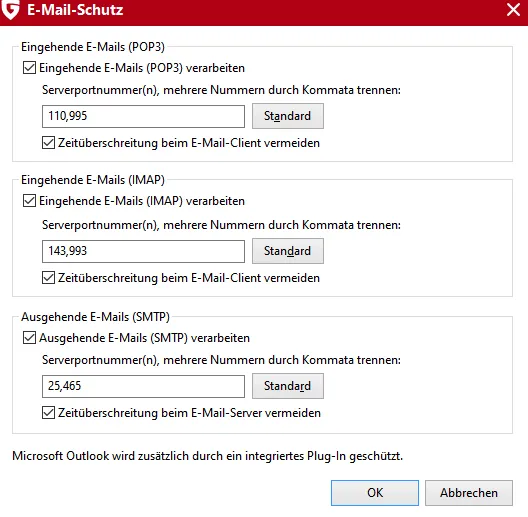Click the Microsoft Outlook plug-in notice text
The height and width of the screenshot is (517, 528).
tap(207, 456)
